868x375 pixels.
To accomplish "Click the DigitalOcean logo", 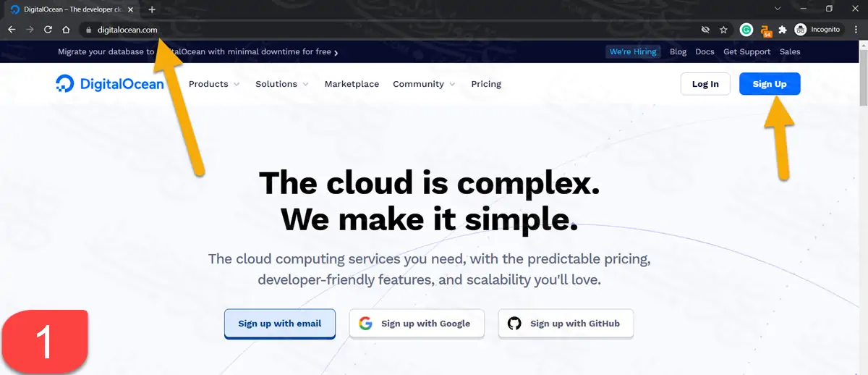I will (x=110, y=84).
